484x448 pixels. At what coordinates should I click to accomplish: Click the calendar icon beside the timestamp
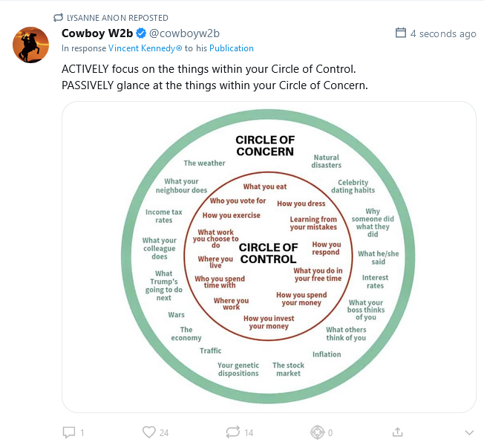click(x=401, y=33)
